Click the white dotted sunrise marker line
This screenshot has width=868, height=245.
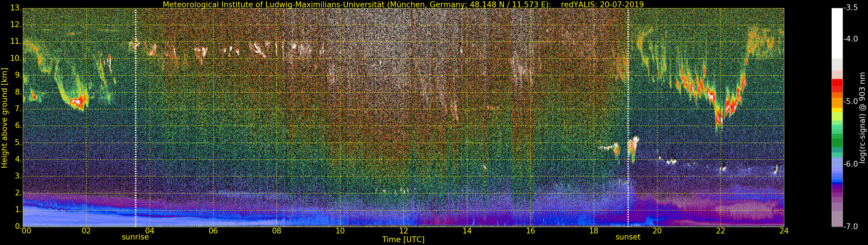[x=136, y=117]
